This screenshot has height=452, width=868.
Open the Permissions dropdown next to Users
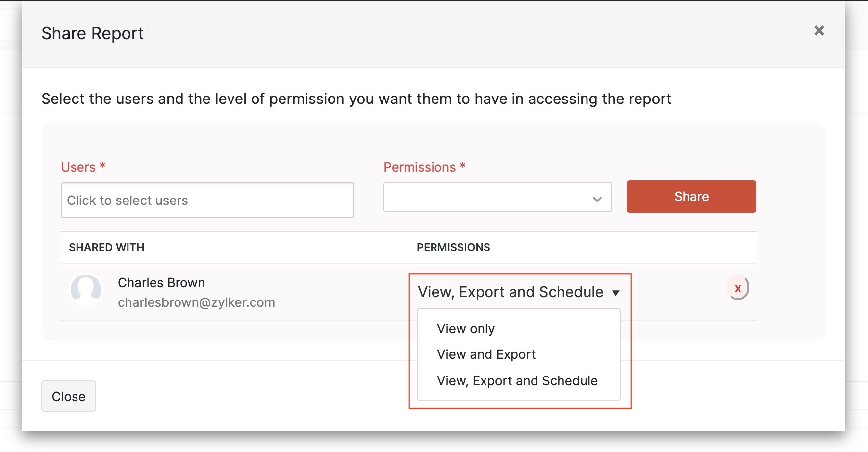click(497, 198)
